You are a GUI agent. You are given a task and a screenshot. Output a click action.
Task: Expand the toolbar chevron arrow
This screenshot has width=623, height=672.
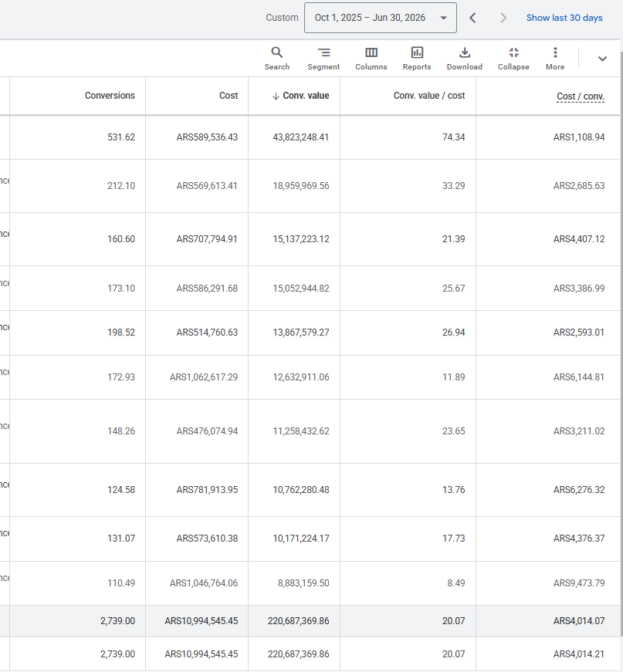tap(602, 59)
